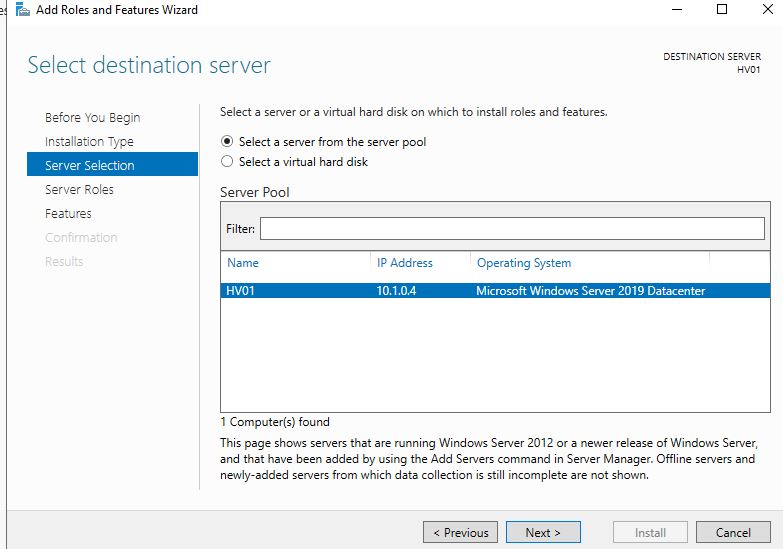
Task: Click the Filter text field
Action: [512, 229]
